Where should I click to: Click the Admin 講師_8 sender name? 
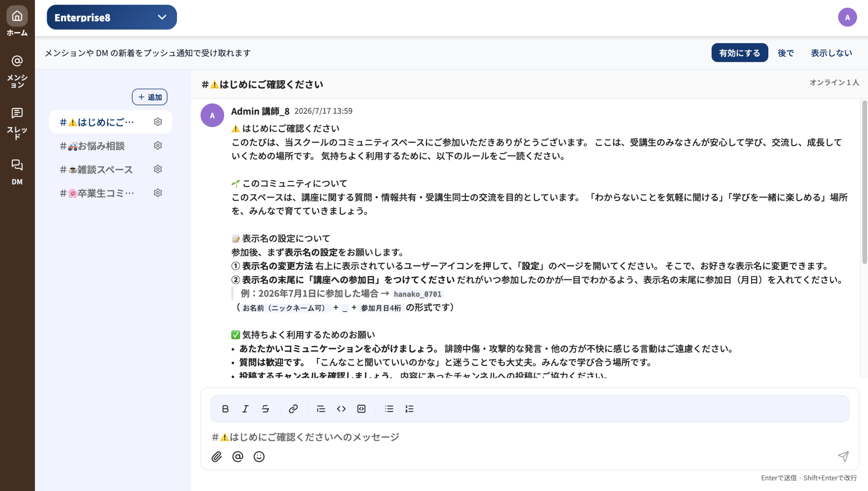click(260, 111)
